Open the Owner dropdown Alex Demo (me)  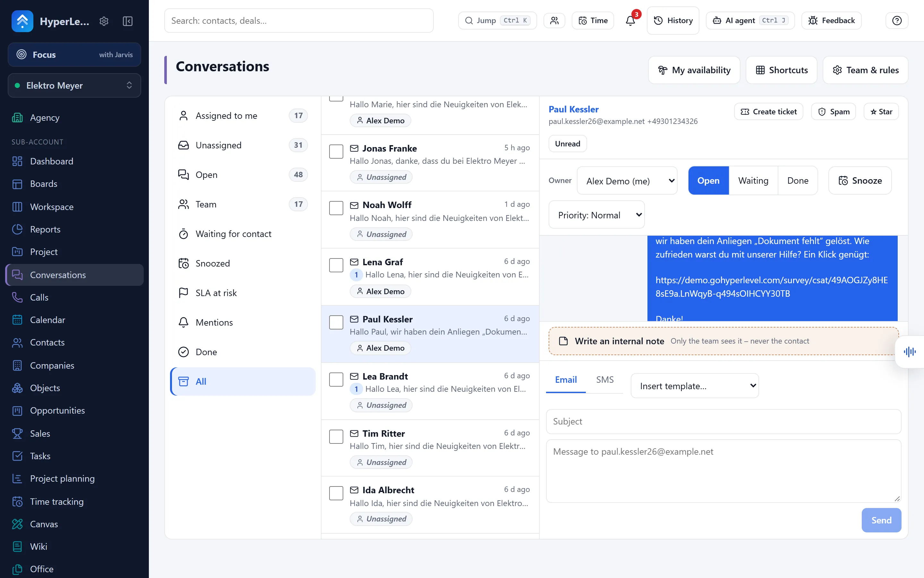pos(627,181)
